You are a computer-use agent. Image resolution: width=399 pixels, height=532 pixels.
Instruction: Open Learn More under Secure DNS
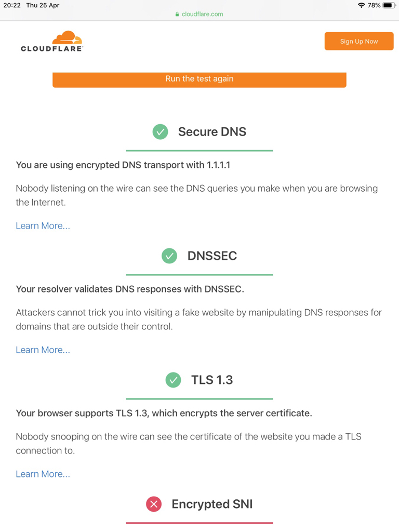[x=43, y=225]
